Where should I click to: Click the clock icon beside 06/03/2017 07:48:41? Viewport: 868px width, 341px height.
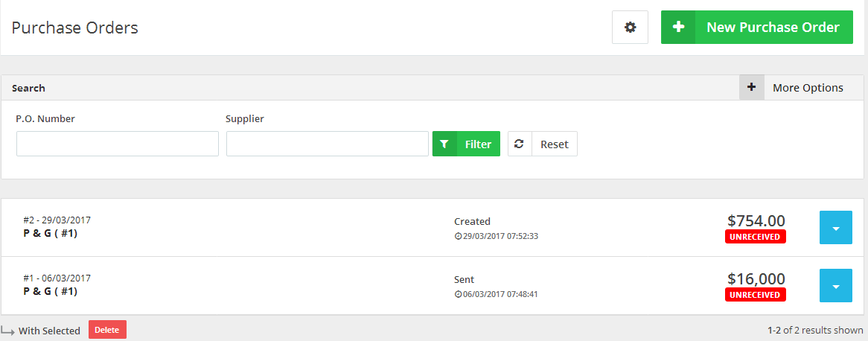(457, 294)
